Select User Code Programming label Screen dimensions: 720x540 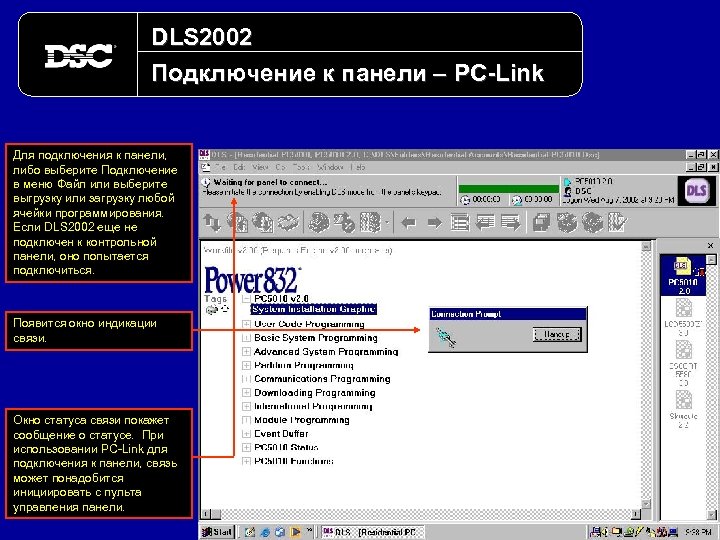pos(309,324)
